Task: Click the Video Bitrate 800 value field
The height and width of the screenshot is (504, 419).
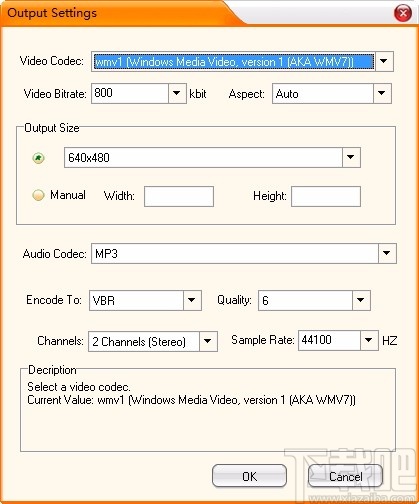Action: 130,93
